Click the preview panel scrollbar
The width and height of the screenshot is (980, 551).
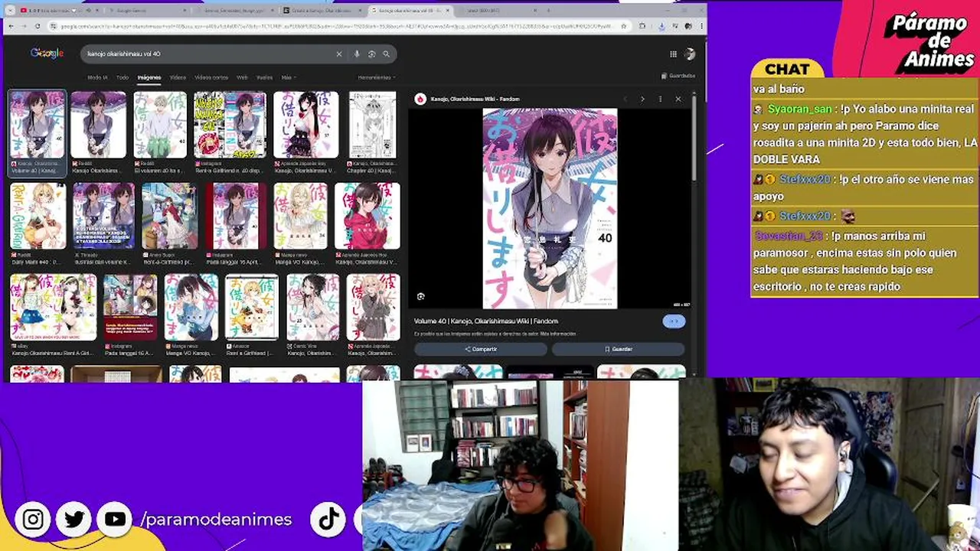[693, 138]
